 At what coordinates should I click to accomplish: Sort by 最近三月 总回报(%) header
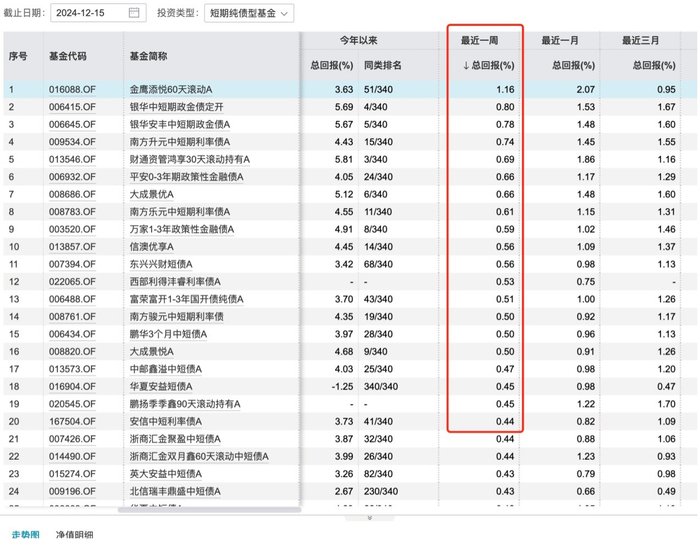point(654,66)
